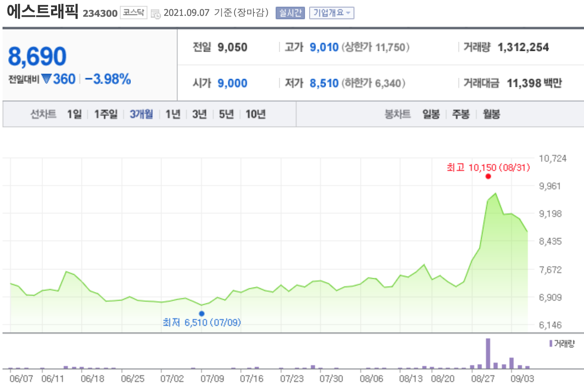584x392 pixels.
Task: Click the red 최고 10,150 high-point marker dot
Action: (488, 176)
